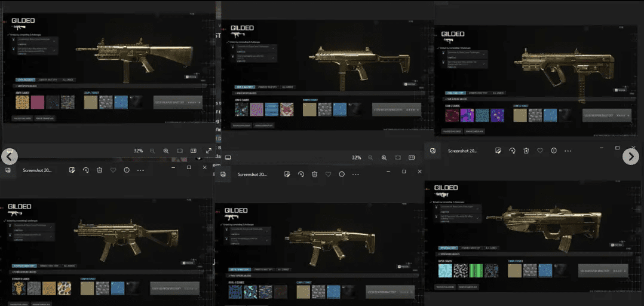Image resolution: width=644 pixels, height=306 pixels.
Task: Click Photos app icon in Rival-9 window
Action: (x=223, y=175)
